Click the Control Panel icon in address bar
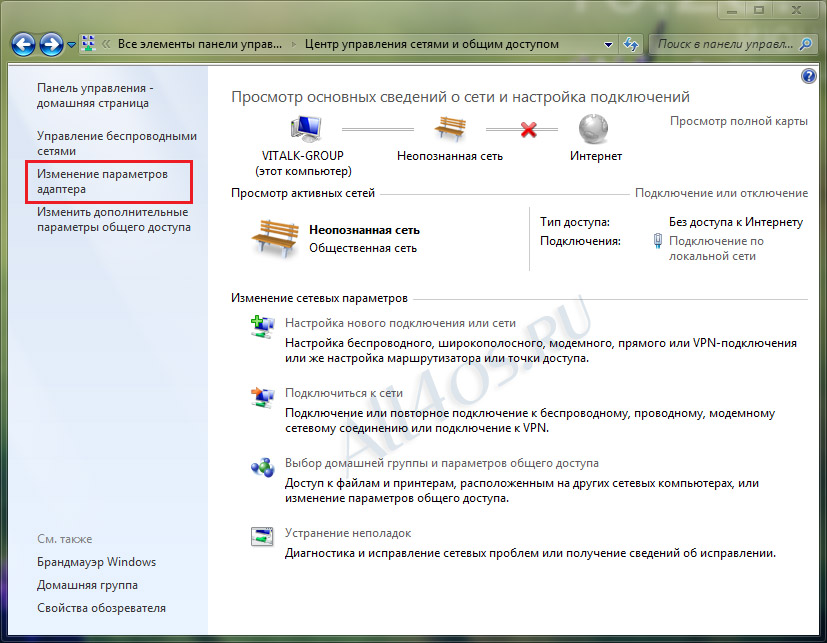This screenshot has width=827, height=643. point(88,44)
